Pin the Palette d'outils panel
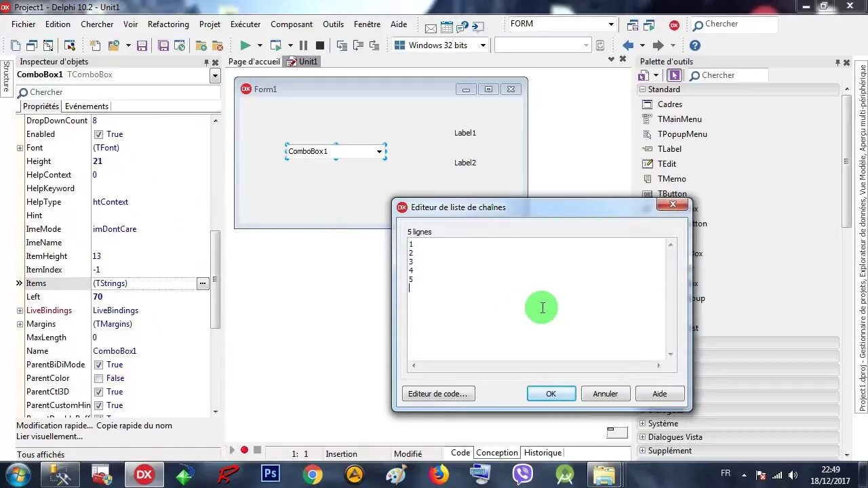The width and height of the screenshot is (868, 488). click(837, 62)
